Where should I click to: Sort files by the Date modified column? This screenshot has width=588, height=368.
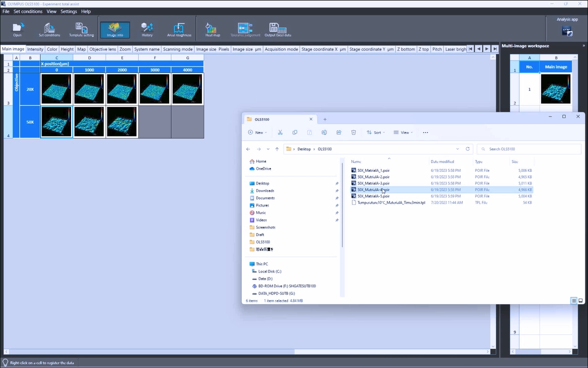click(442, 162)
